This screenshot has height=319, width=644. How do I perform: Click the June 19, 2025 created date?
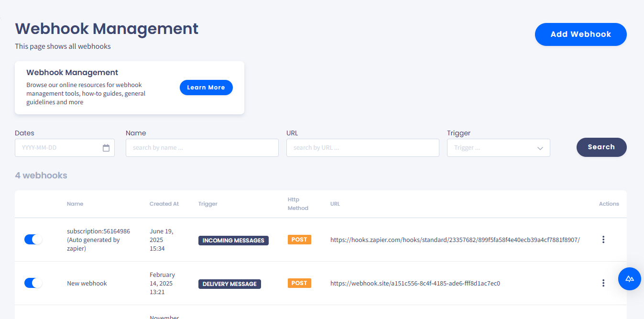click(162, 240)
